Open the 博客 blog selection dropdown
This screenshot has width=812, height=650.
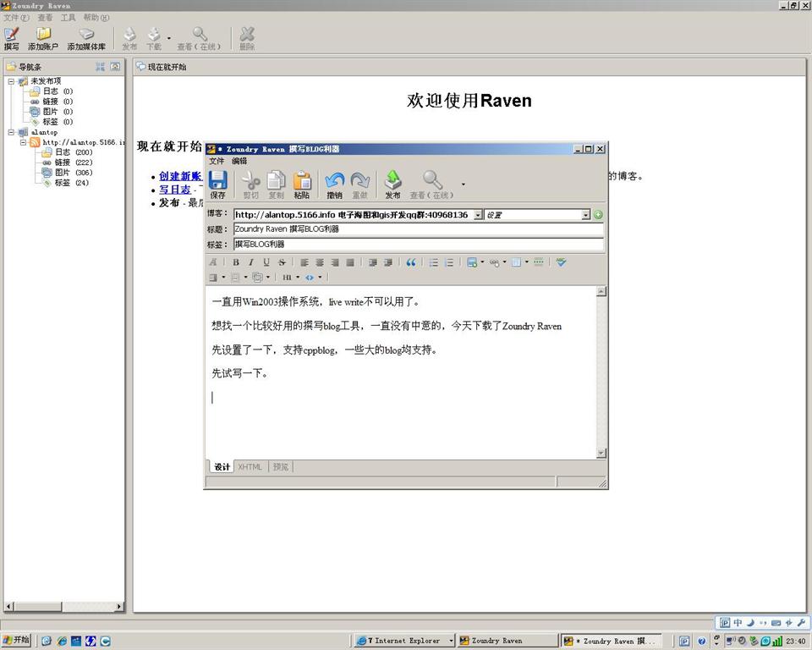point(478,215)
